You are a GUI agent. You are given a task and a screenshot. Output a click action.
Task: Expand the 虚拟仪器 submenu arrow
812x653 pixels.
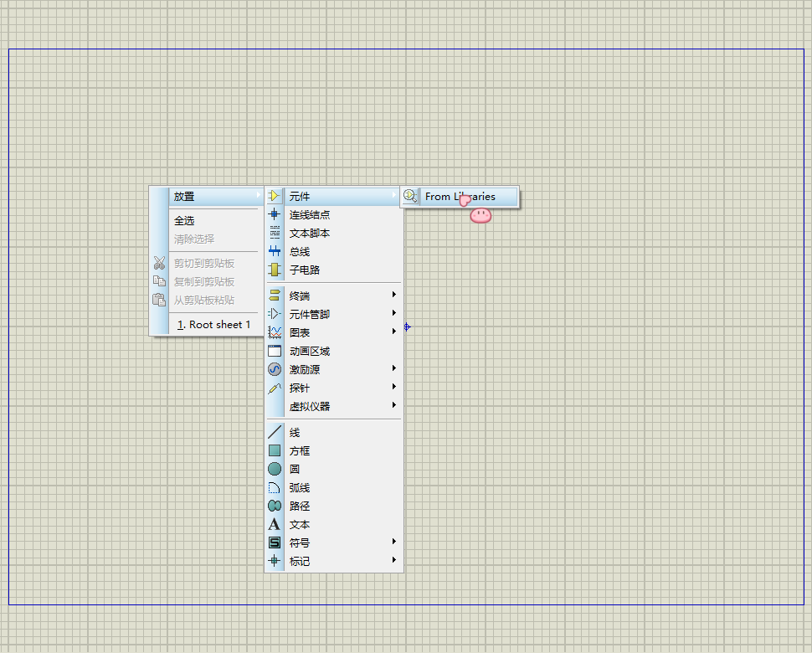[393, 405]
